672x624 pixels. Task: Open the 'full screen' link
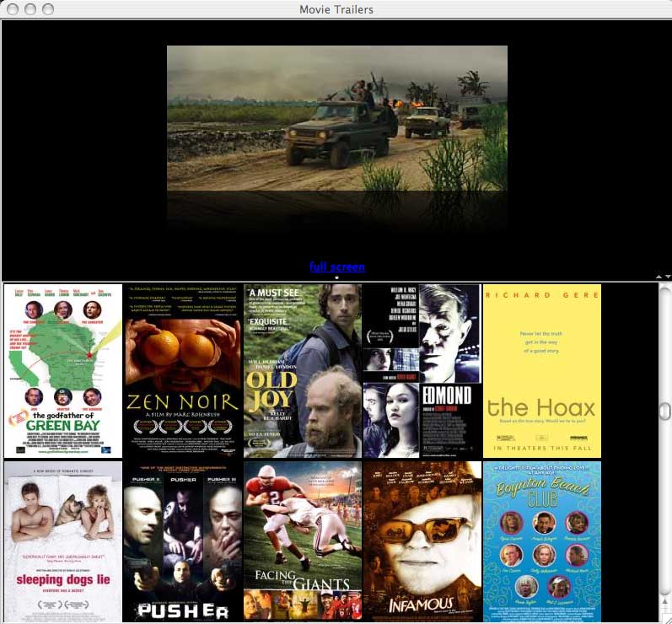pyautogui.click(x=337, y=266)
